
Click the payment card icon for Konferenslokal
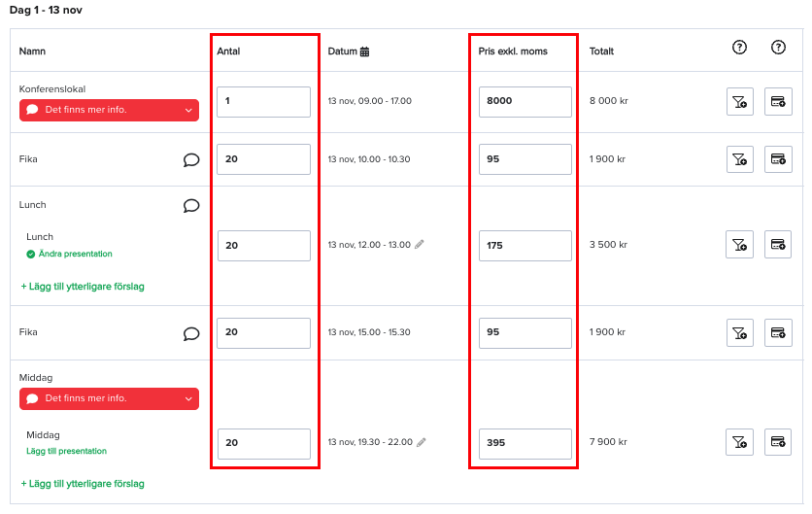[778, 102]
